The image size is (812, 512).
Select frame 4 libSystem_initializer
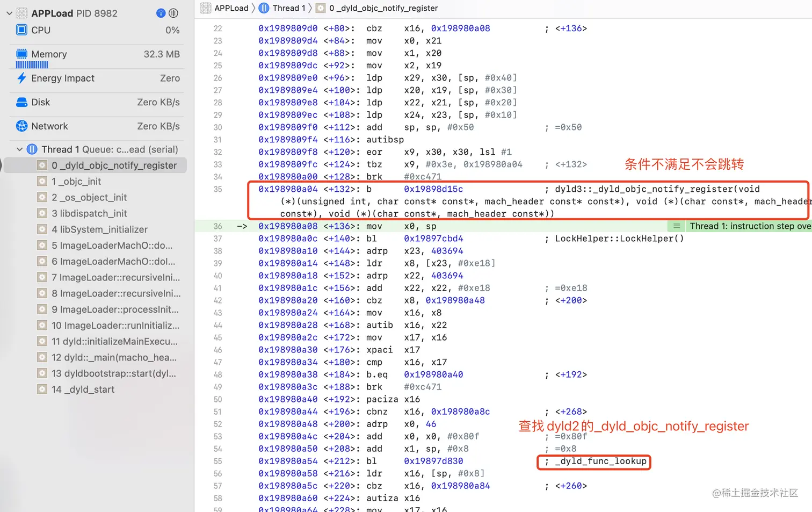click(x=96, y=229)
